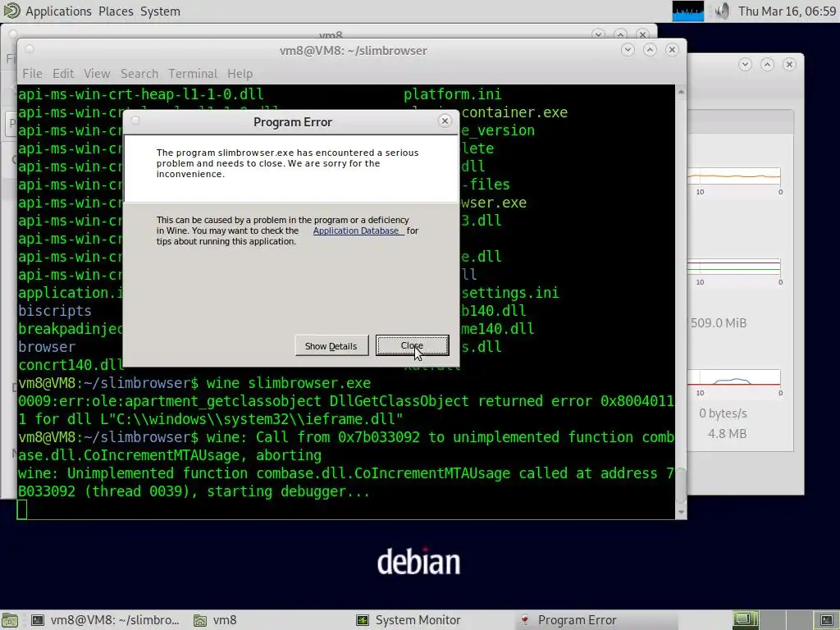Viewport: 840px width, 630px height.
Task: Minimize the terminal window
Action: 628,50
